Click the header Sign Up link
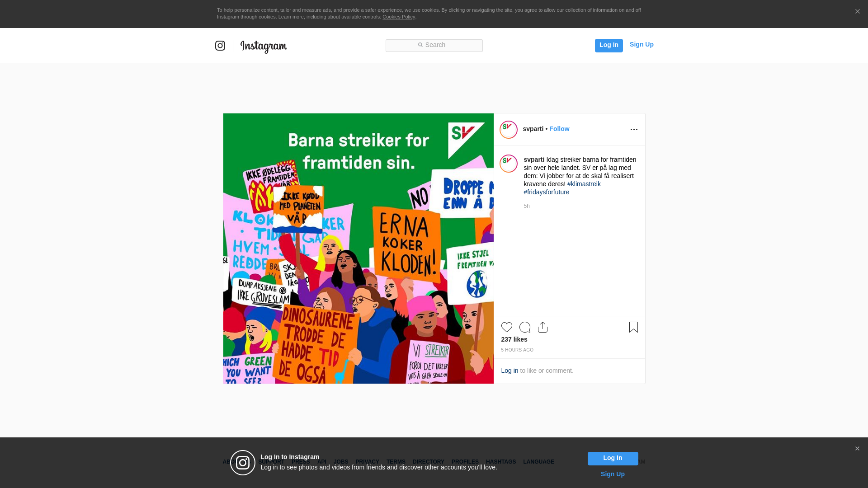The width and height of the screenshot is (868, 488). 642,44
